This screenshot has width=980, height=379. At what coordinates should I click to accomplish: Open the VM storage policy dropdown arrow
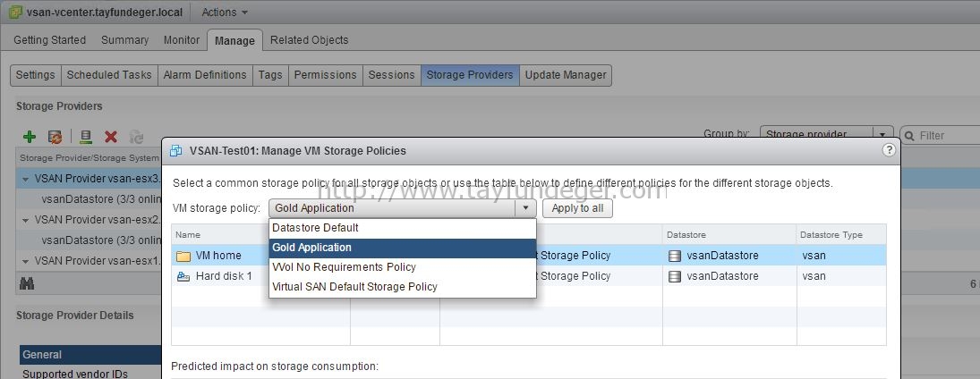pyautogui.click(x=525, y=208)
